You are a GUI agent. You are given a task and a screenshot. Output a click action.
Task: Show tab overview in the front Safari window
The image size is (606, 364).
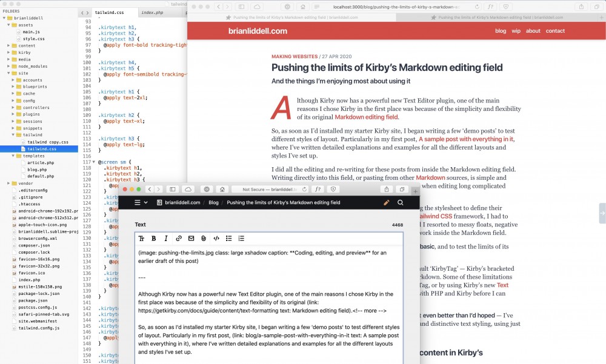pos(402,190)
